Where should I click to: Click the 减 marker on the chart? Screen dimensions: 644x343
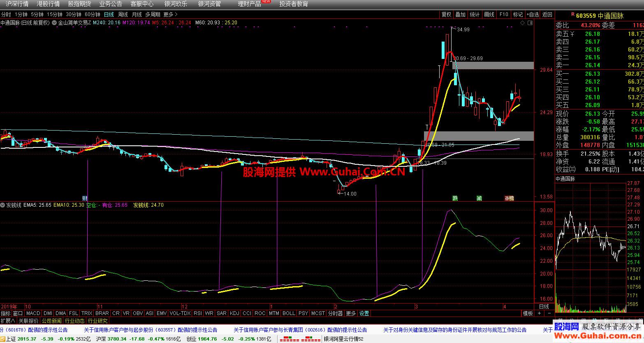click(x=479, y=198)
